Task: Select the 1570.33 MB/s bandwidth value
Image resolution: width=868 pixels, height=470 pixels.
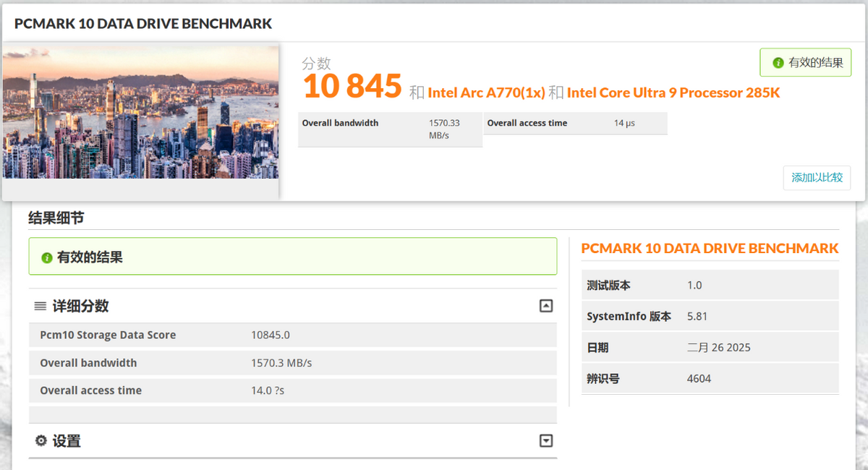Action: pyautogui.click(x=444, y=129)
